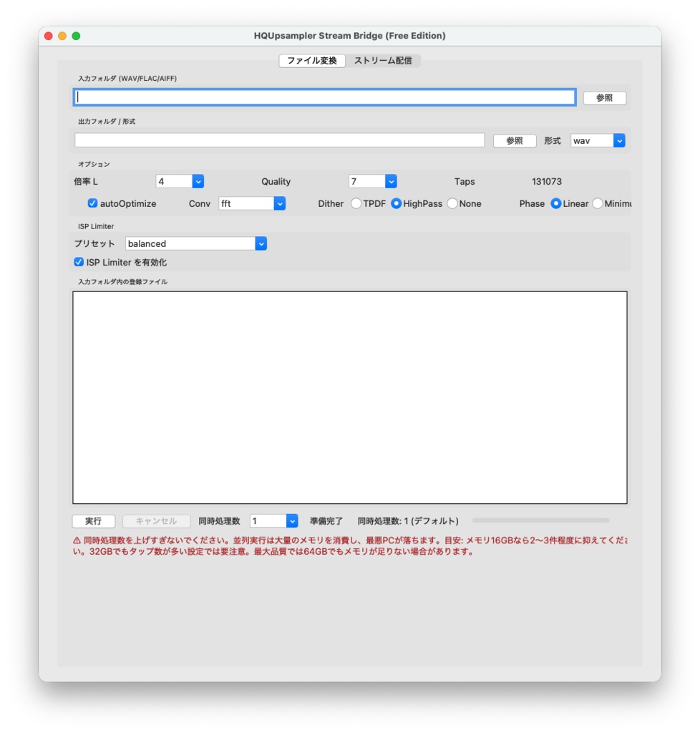The height and width of the screenshot is (733, 700).
Task: Click the 参照 button for 出力フォルダ
Action: tap(514, 140)
